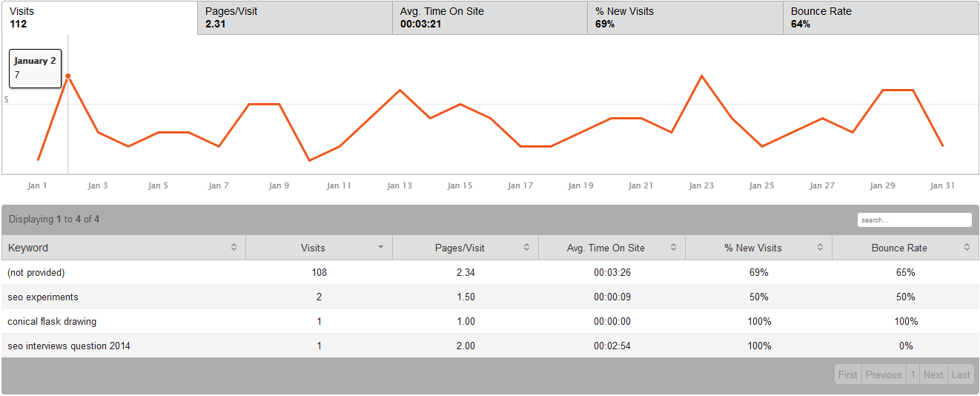Jump to the Last page button
This screenshot has height=396, width=980.
[961, 374]
